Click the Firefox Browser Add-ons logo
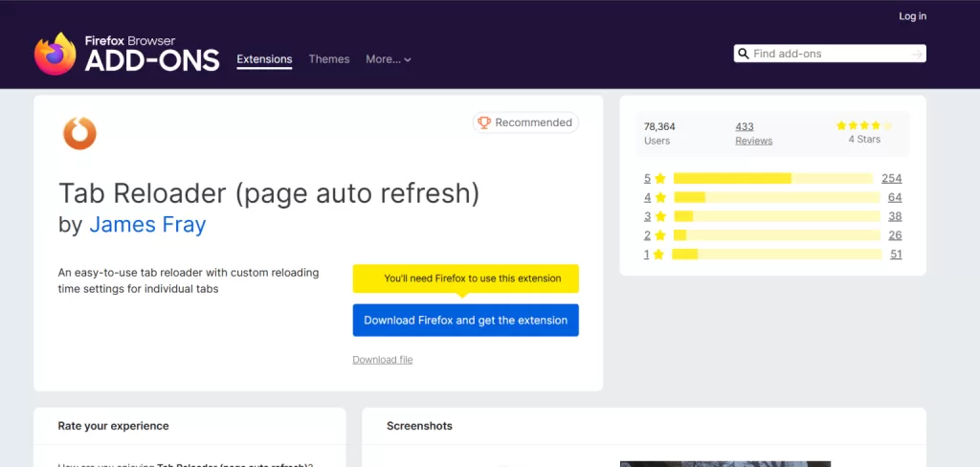 (127, 55)
